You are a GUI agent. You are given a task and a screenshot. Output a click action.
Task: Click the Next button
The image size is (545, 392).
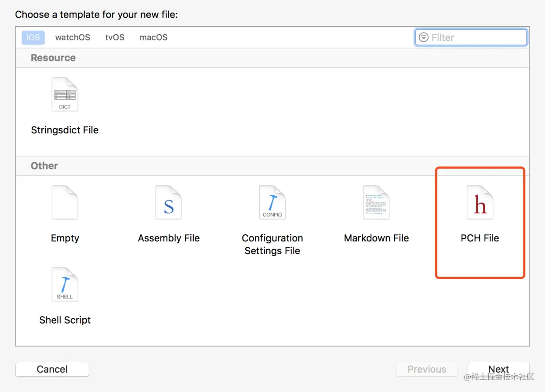[x=498, y=369]
